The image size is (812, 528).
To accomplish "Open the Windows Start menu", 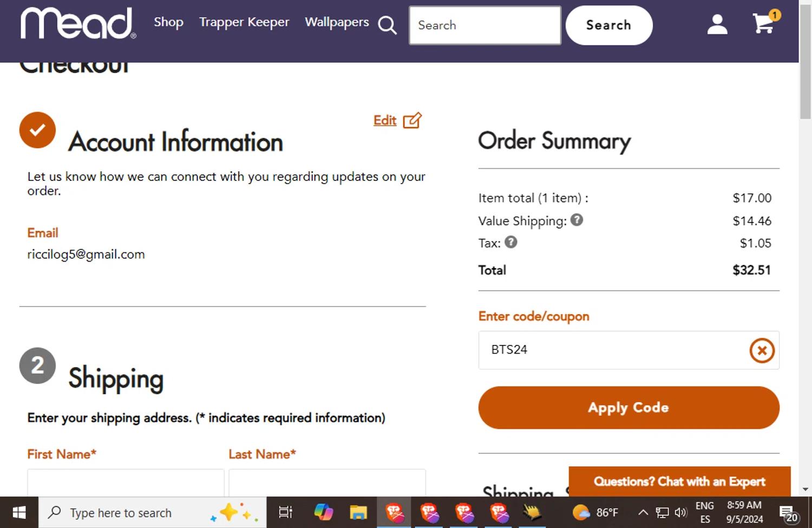I will coord(19,512).
